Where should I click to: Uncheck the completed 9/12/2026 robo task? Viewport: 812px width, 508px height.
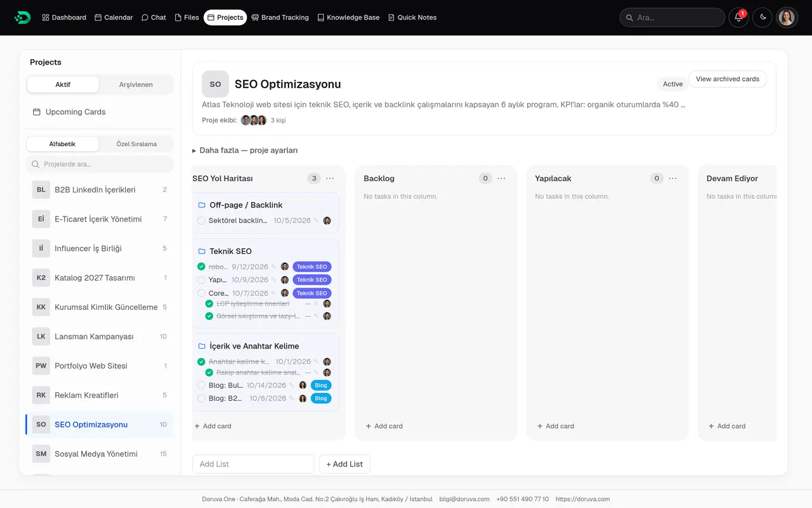pyautogui.click(x=201, y=267)
